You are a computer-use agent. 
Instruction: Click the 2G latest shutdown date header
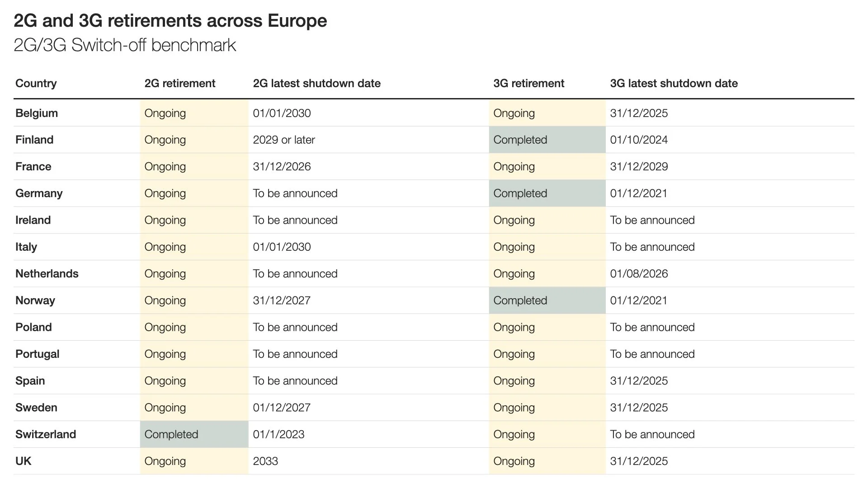(316, 84)
